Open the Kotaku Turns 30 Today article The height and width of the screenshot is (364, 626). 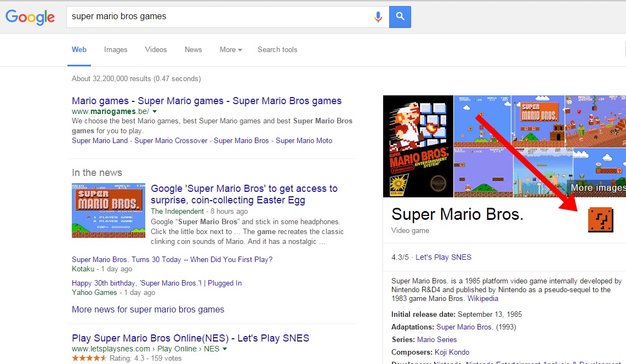(x=172, y=259)
